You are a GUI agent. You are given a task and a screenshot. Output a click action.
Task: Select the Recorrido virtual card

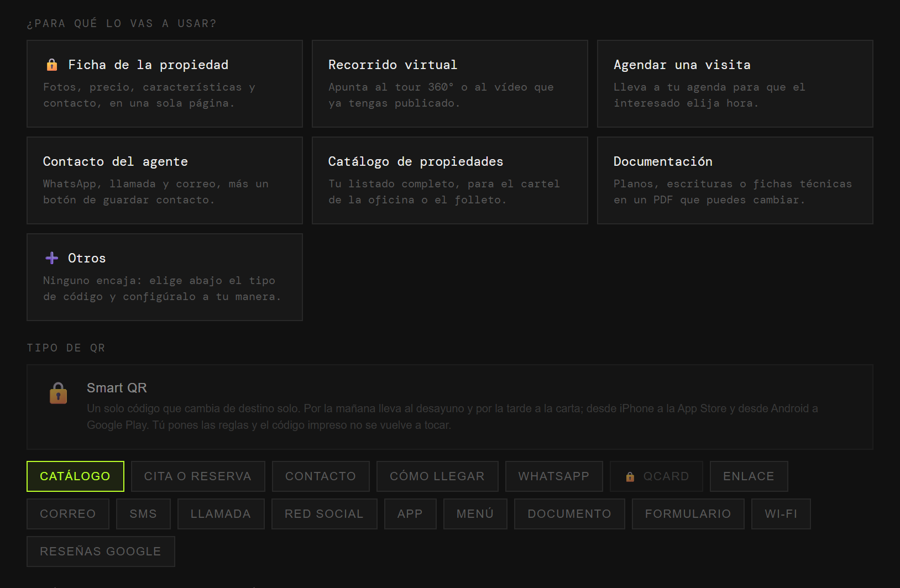point(450,83)
